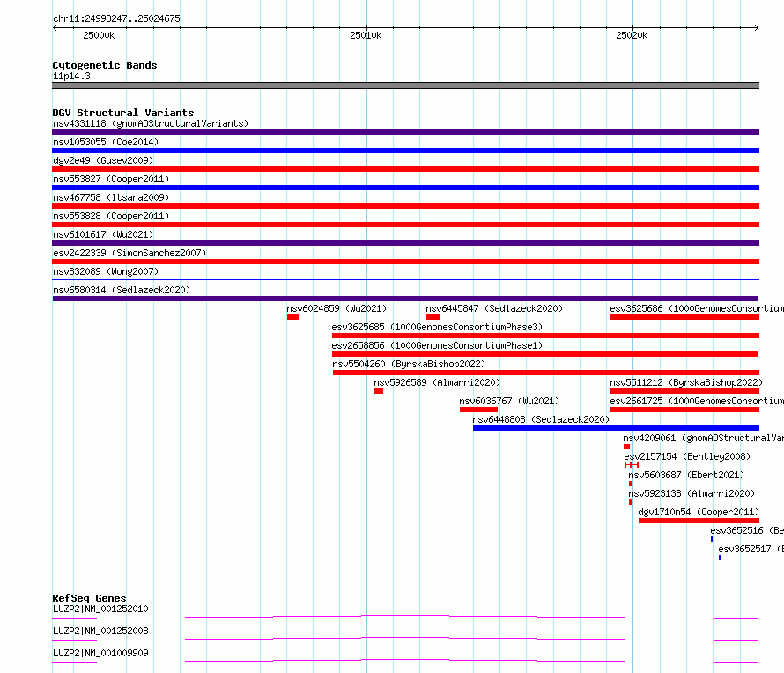Screen dimensions: 784x673
Task: Select the red bar under nsv5504260
Action: pyautogui.click(x=546, y=373)
